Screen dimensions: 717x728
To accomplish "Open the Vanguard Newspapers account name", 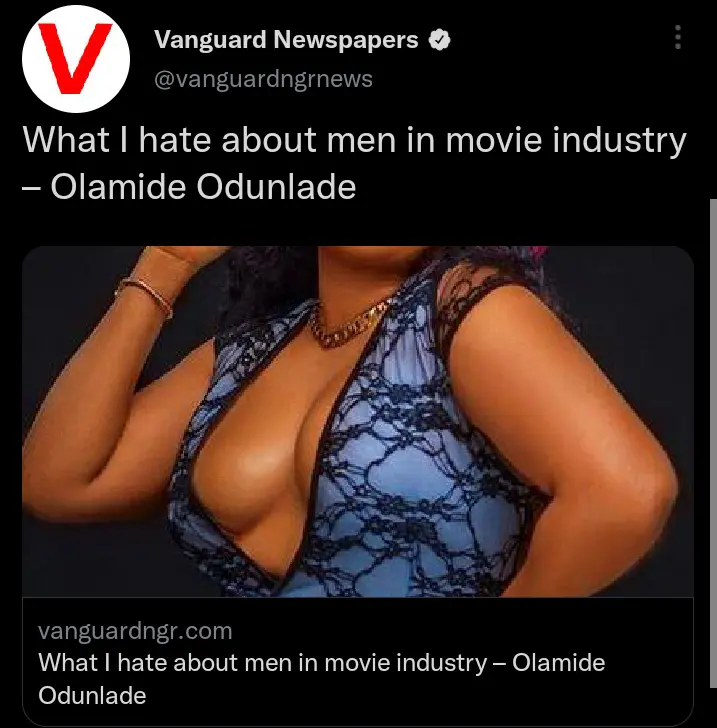I will coord(286,39).
